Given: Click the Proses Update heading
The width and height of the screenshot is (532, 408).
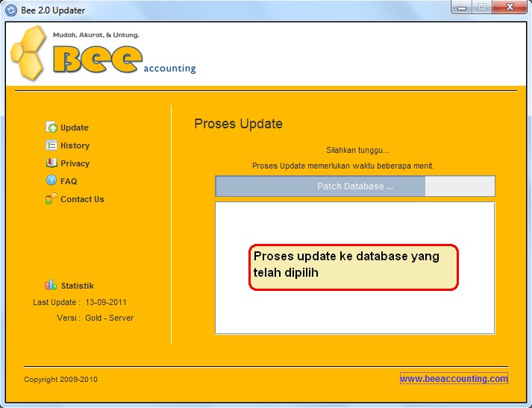Looking at the screenshot, I should pyautogui.click(x=238, y=124).
